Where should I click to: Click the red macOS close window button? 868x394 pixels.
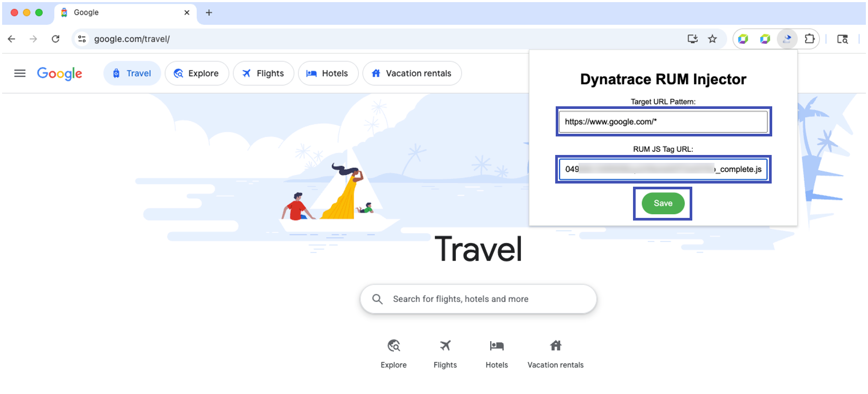pos(14,13)
